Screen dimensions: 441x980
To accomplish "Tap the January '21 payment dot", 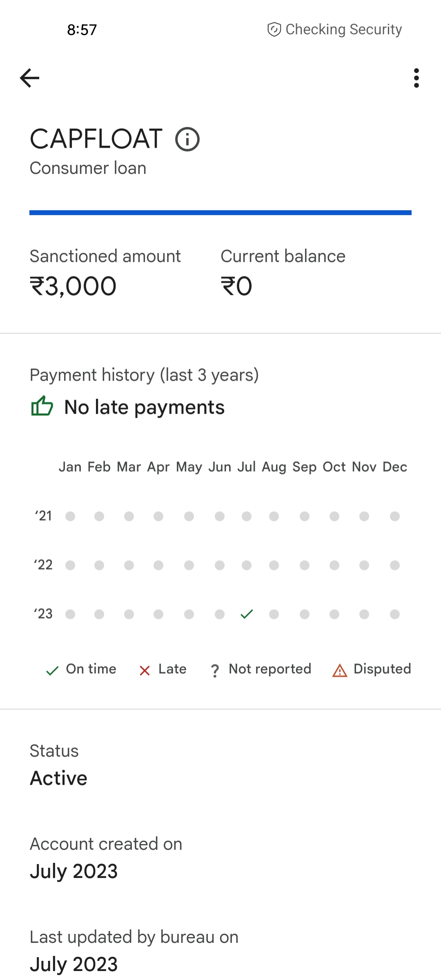I will [70, 517].
